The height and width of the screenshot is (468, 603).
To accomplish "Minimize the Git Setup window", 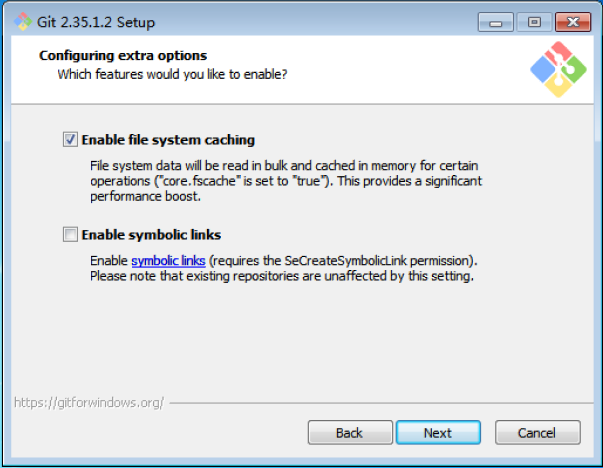I will click(495, 22).
